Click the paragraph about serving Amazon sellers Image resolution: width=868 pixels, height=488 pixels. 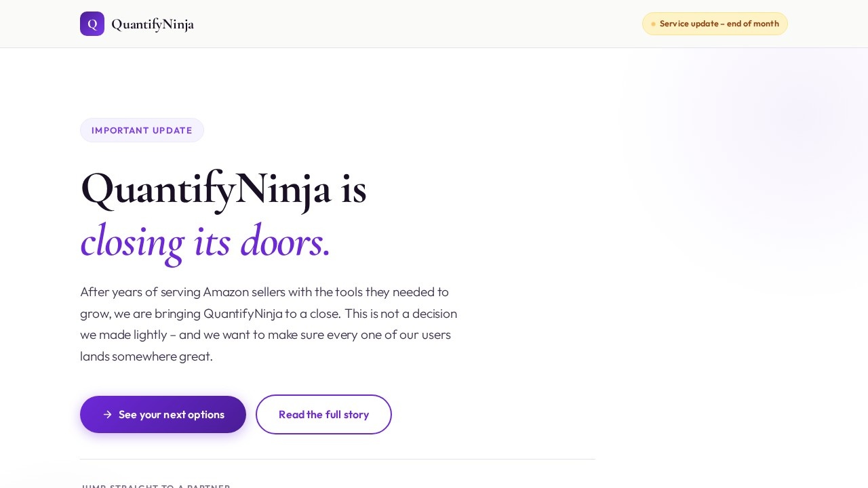pyautogui.click(x=269, y=324)
